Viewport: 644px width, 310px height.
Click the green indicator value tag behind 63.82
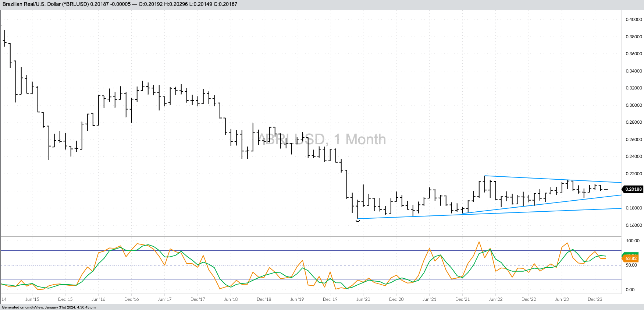tap(631, 254)
